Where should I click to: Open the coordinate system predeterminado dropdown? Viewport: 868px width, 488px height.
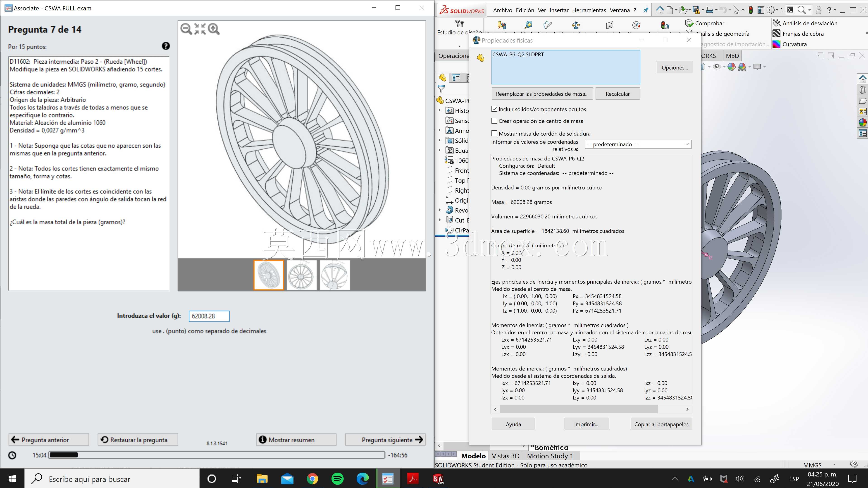pos(638,144)
